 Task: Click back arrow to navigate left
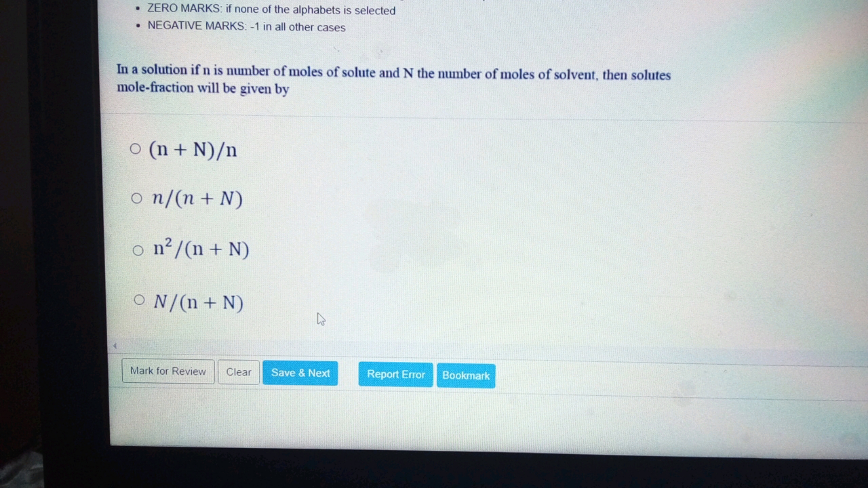pyautogui.click(x=115, y=345)
